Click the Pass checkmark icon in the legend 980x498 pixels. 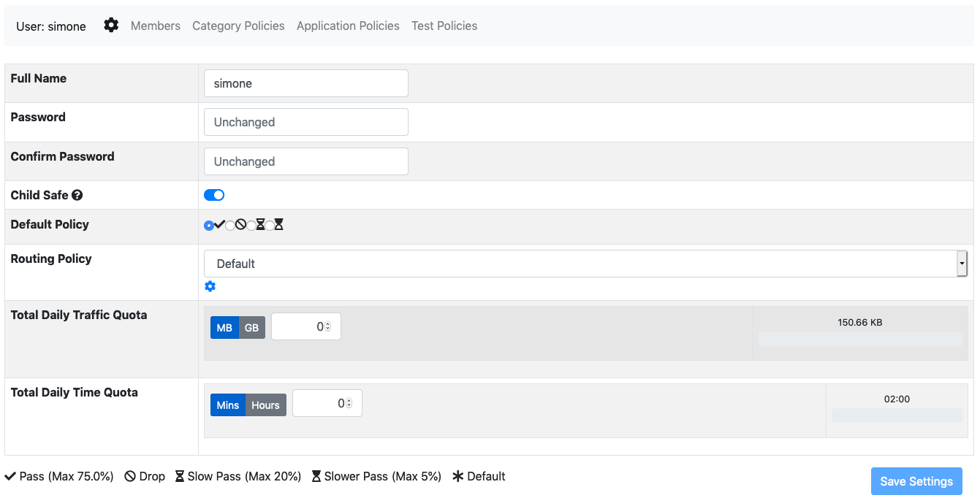[10, 477]
